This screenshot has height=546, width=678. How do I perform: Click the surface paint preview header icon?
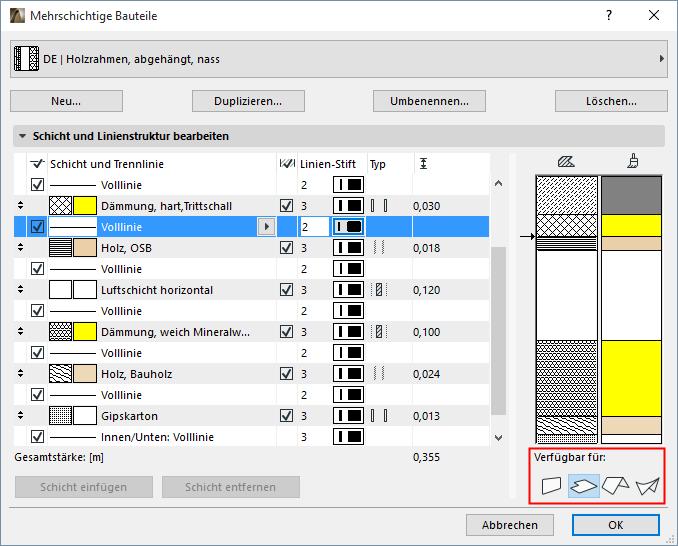click(633, 161)
